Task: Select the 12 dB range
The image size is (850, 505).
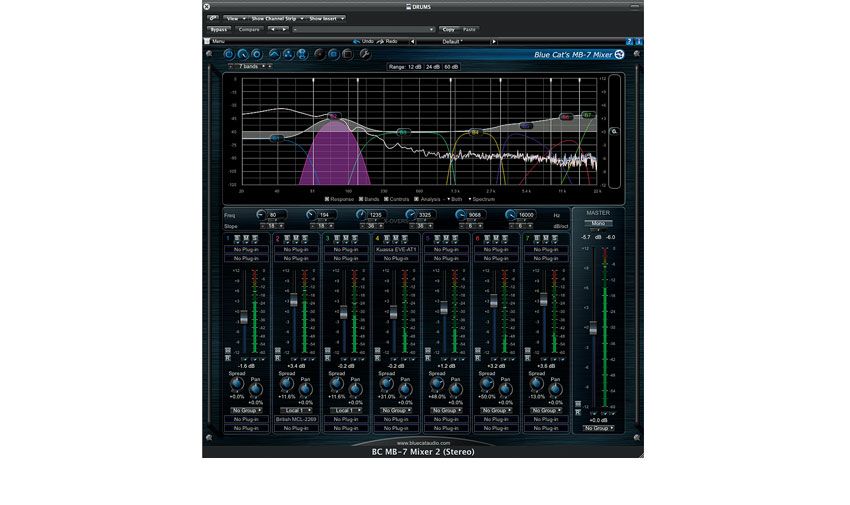Action: pyautogui.click(x=414, y=67)
